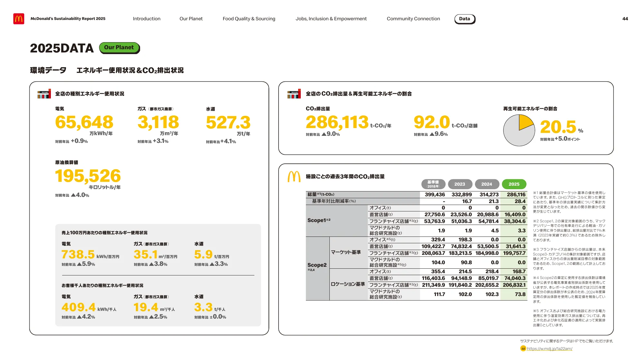Click the gas value 3,118

158,122
